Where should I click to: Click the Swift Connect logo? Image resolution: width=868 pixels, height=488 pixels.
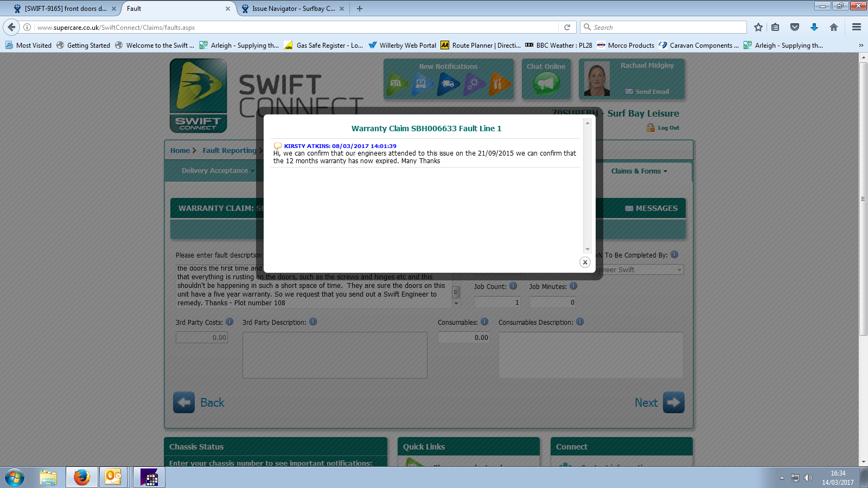[199, 95]
